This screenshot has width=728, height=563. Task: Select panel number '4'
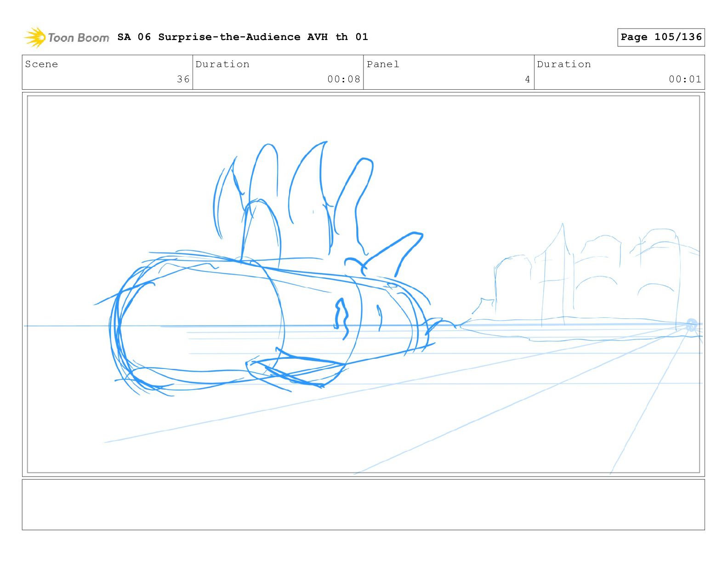[528, 79]
